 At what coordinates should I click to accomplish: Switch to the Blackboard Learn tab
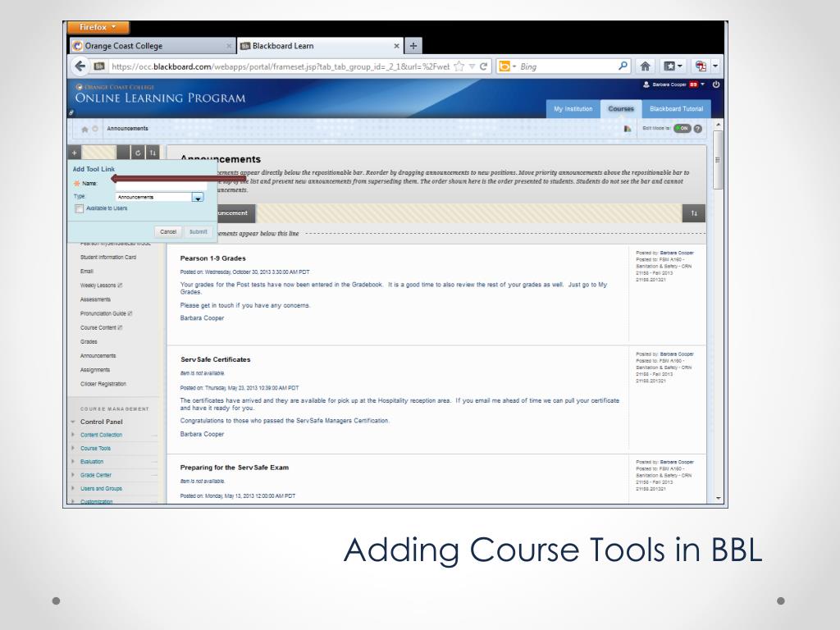coord(321,46)
